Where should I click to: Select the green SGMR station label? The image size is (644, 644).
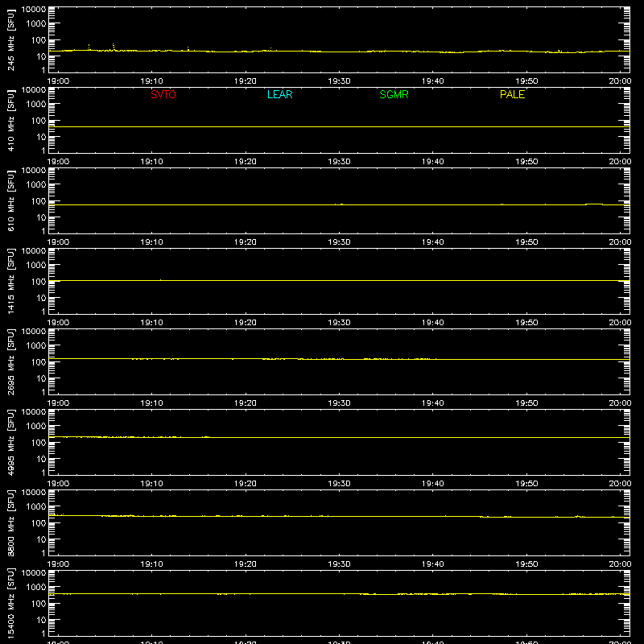(x=394, y=94)
